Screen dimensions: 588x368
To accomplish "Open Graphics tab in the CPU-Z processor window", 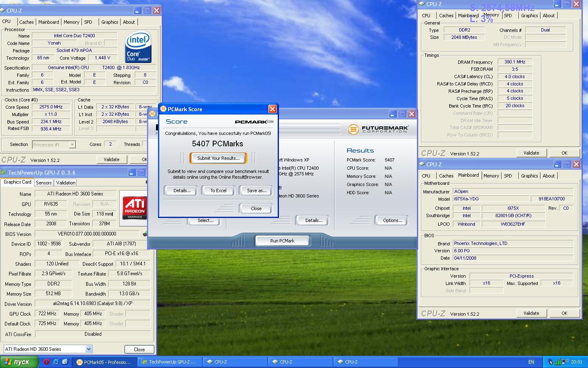I will pyautogui.click(x=110, y=22).
